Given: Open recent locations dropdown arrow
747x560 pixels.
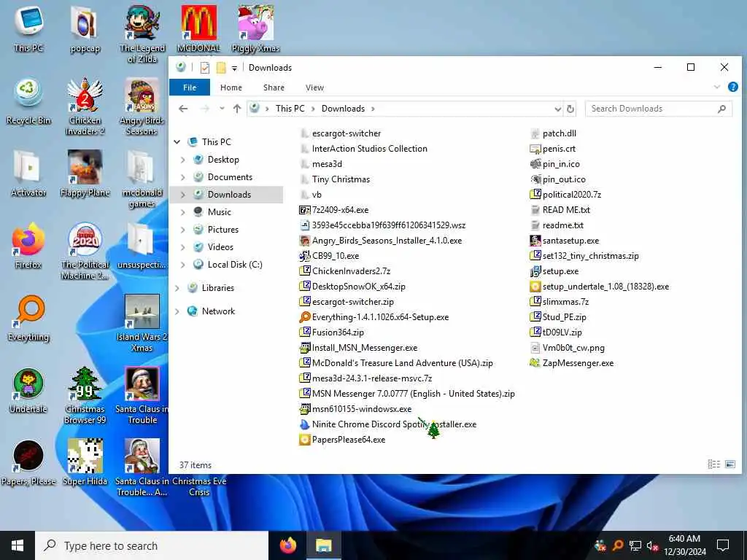Looking at the screenshot, I should coord(222,109).
